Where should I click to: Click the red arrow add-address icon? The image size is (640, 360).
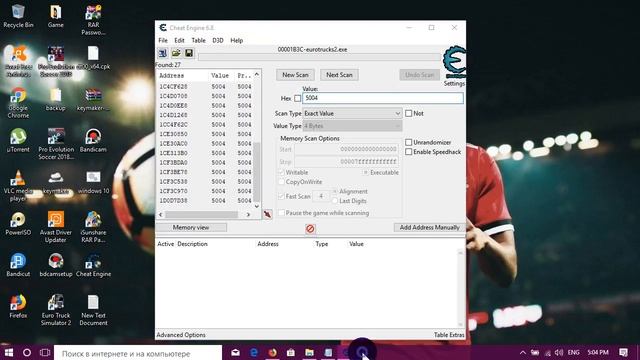(267, 214)
